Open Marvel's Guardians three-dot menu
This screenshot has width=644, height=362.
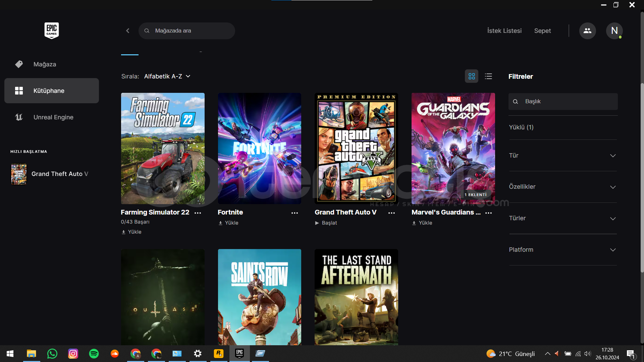tap(488, 213)
